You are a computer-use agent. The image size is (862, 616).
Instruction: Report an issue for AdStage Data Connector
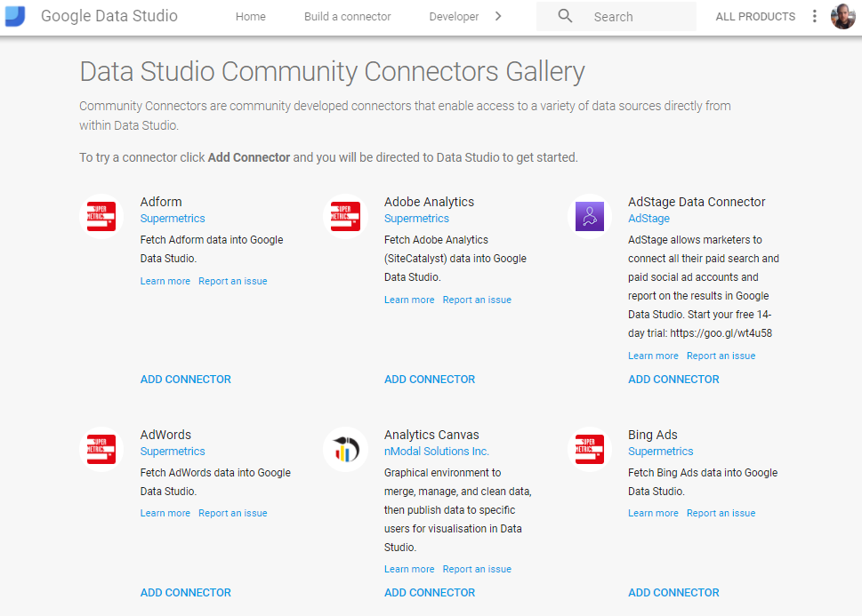721,355
